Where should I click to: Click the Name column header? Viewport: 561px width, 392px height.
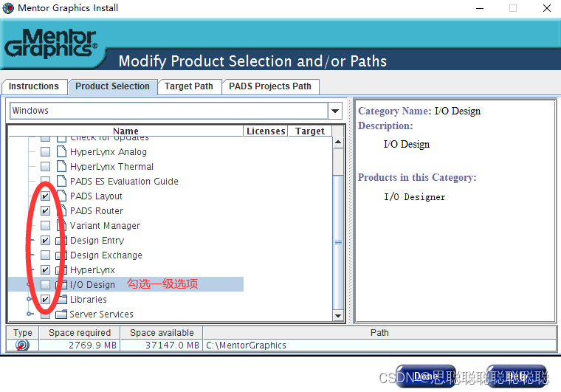tap(125, 131)
